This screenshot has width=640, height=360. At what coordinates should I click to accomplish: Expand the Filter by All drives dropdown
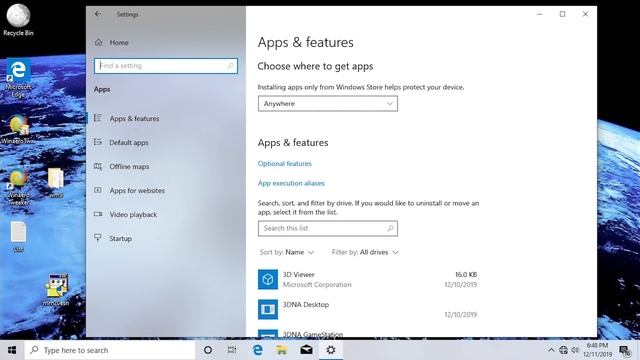[365, 252]
